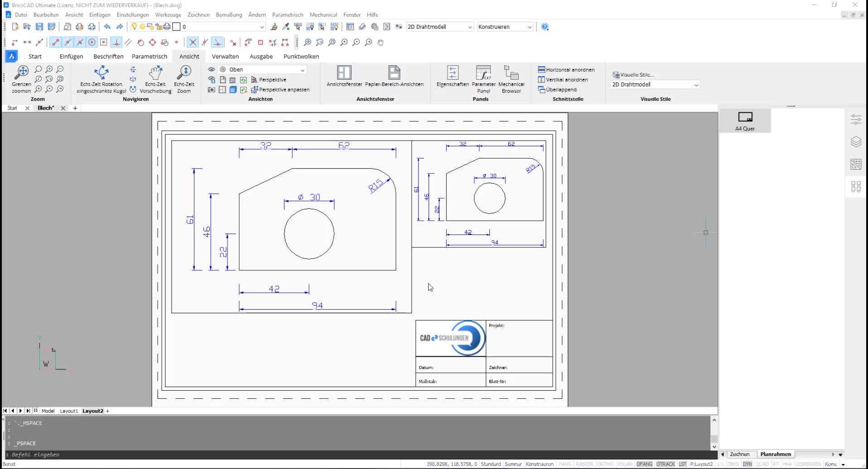The width and height of the screenshot is (868, 469).
Task: Close the Blech* document tab
Action: (x=63, y=108)
